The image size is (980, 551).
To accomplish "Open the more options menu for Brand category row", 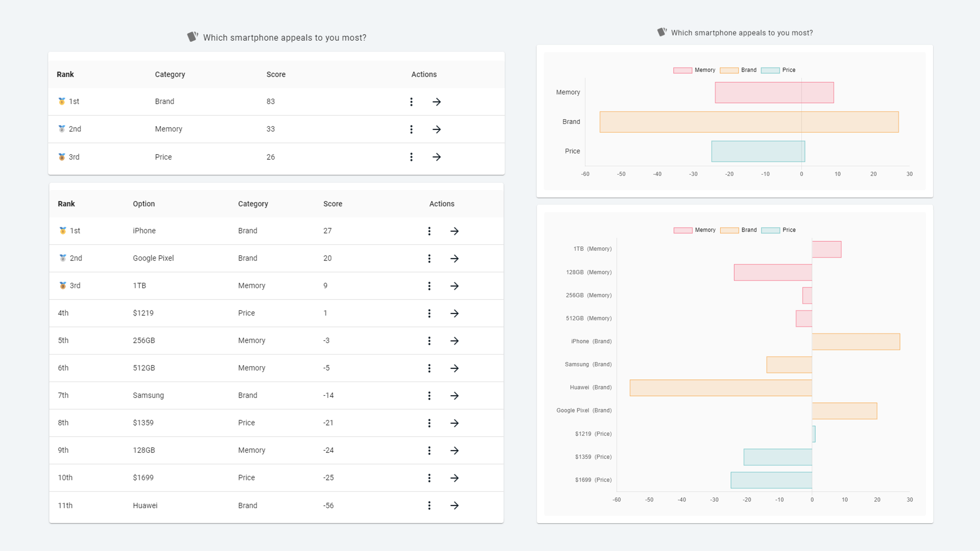I will (411, 102).
